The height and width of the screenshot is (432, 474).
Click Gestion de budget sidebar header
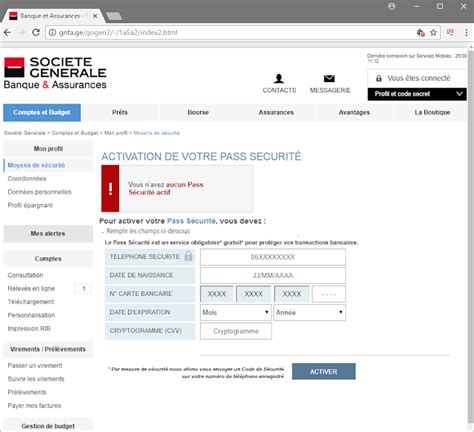[48, 426]
